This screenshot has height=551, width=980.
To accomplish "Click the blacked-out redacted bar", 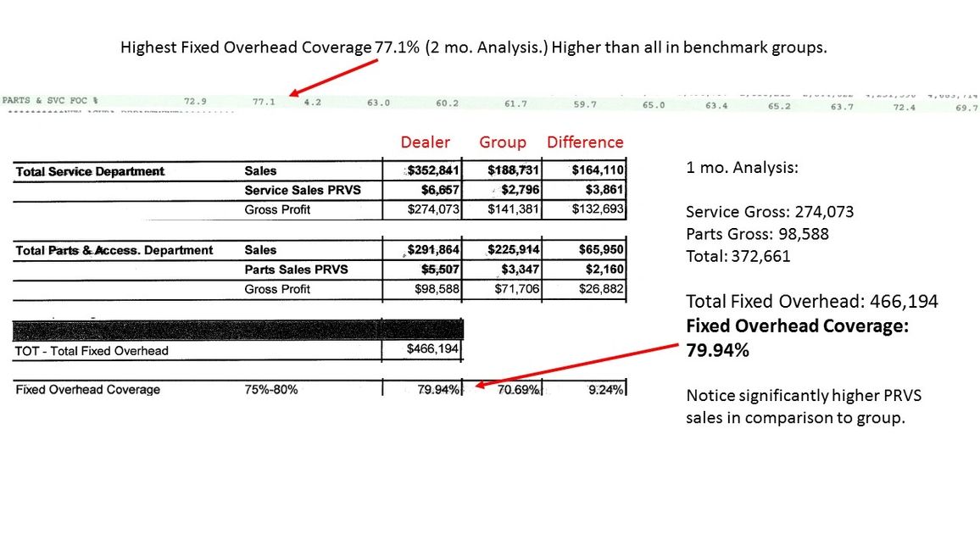I will [238, 329].
